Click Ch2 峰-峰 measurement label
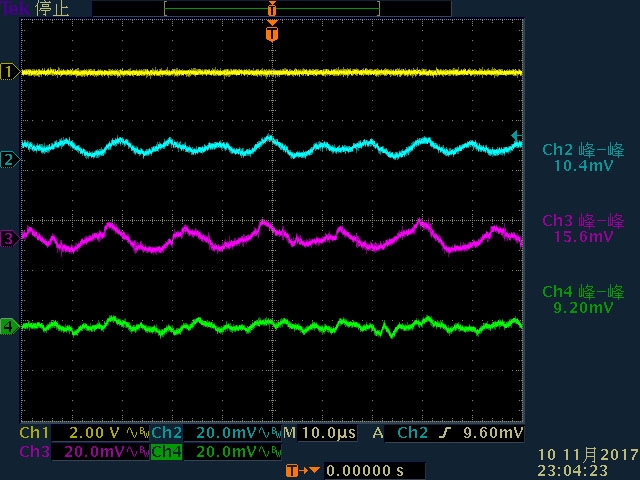 coord(583,150)
